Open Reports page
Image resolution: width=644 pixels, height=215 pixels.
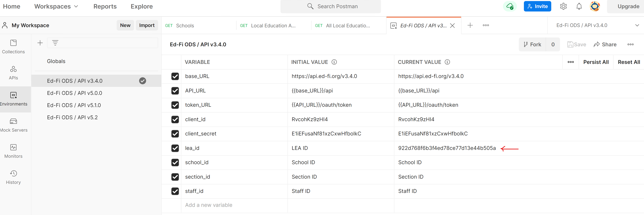point(105,6)
